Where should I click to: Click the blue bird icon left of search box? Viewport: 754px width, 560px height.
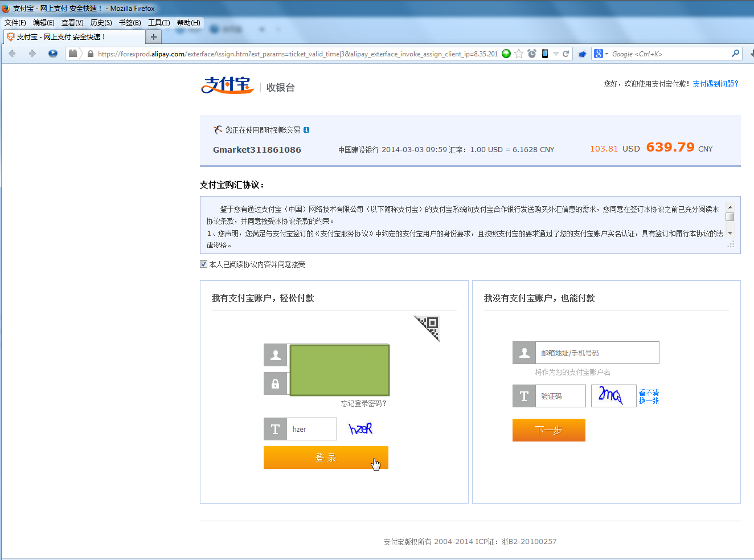582,54
